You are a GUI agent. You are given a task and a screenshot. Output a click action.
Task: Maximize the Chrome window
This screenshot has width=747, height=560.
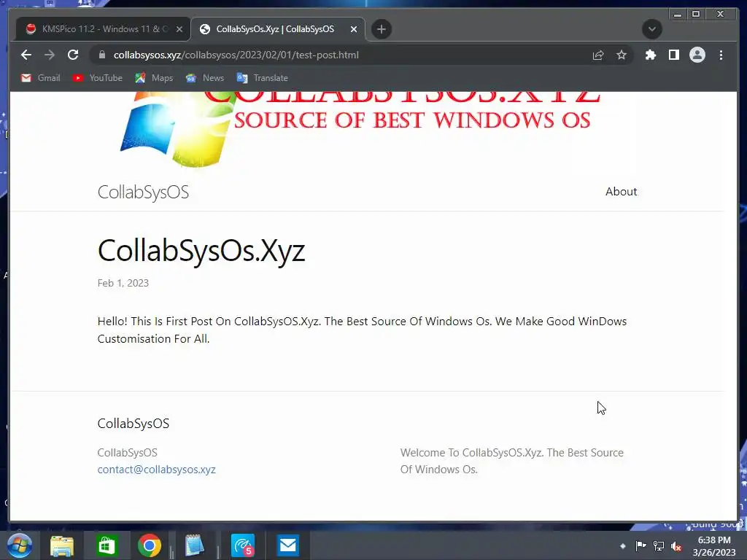tap(696, 15)
